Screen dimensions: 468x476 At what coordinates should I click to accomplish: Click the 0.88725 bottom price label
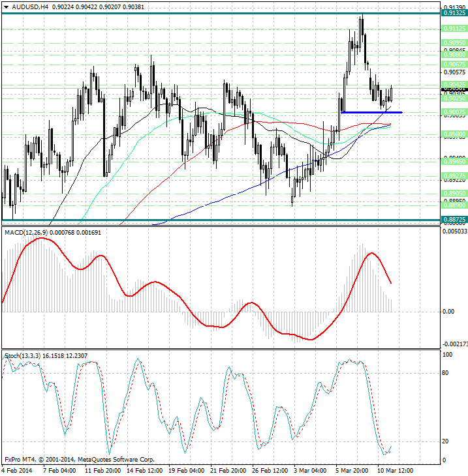[x=454, y=220]
